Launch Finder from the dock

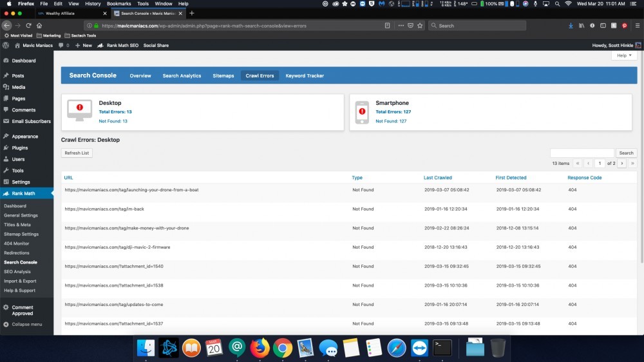pyautogui.click(x=146, y=348)
